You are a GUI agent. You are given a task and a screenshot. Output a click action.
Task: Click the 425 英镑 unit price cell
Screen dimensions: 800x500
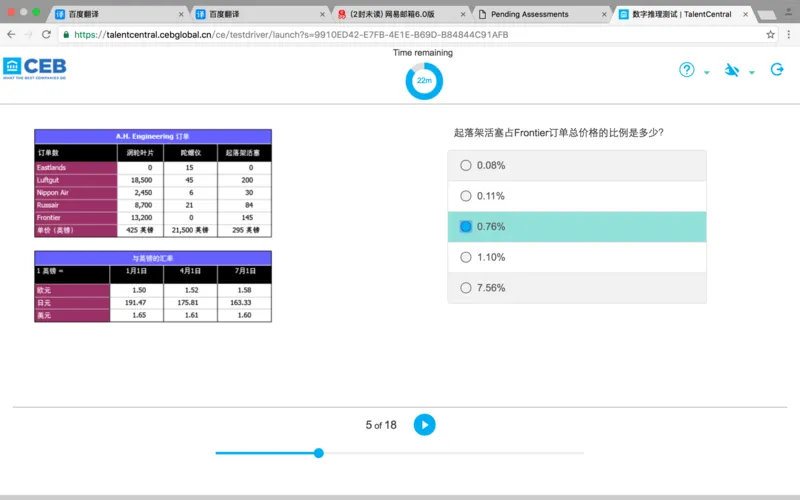point(141,230)
